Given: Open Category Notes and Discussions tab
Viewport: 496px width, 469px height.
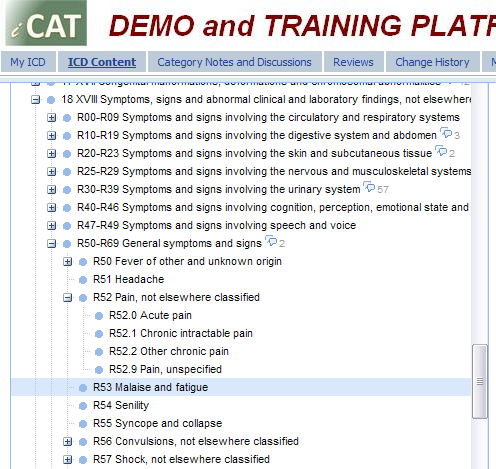Looking at the screenshot, I should (x=234, y=62).
